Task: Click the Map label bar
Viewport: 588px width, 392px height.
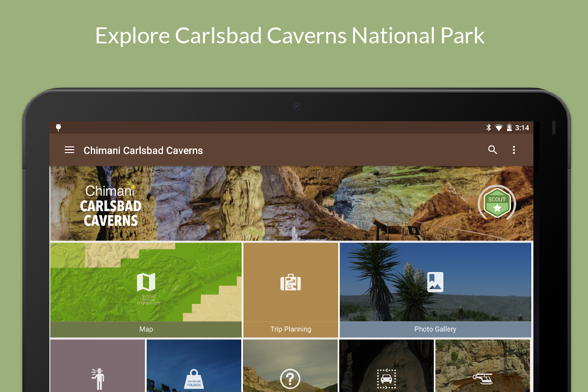Action: [x=146, y=329]
